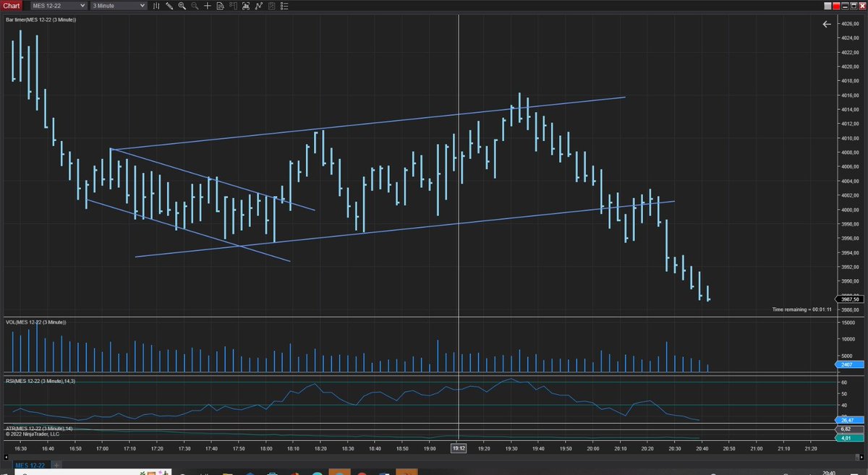Viewport: 868px width, 475px height.
Task: Open the Strategies icon on the toolbar
Action: point(271,6)
